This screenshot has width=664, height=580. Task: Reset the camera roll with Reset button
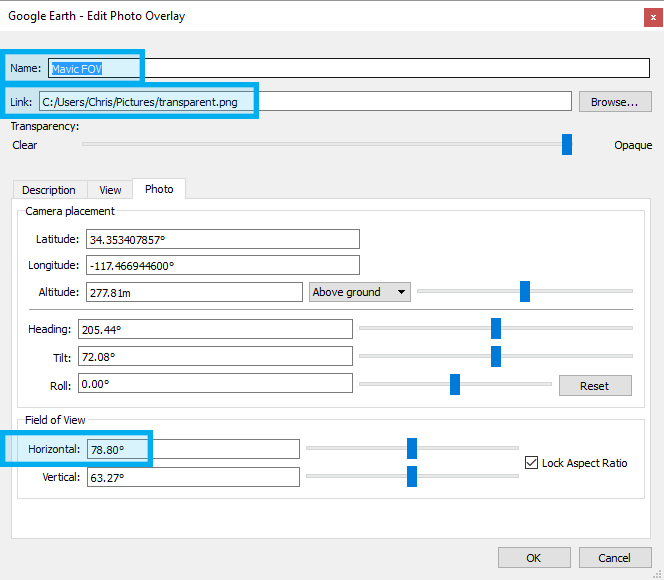(x=595, y=386)
